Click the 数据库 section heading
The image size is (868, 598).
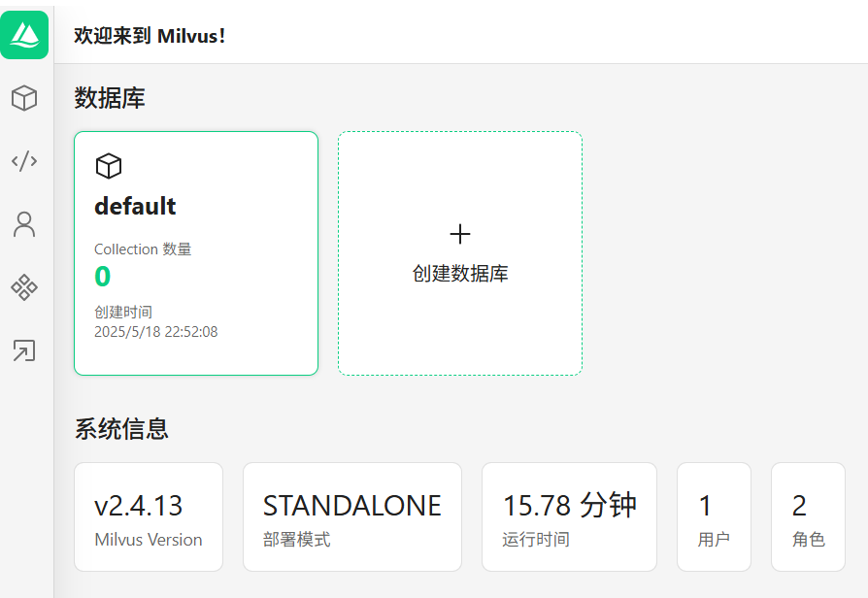(x=110, y=98)
